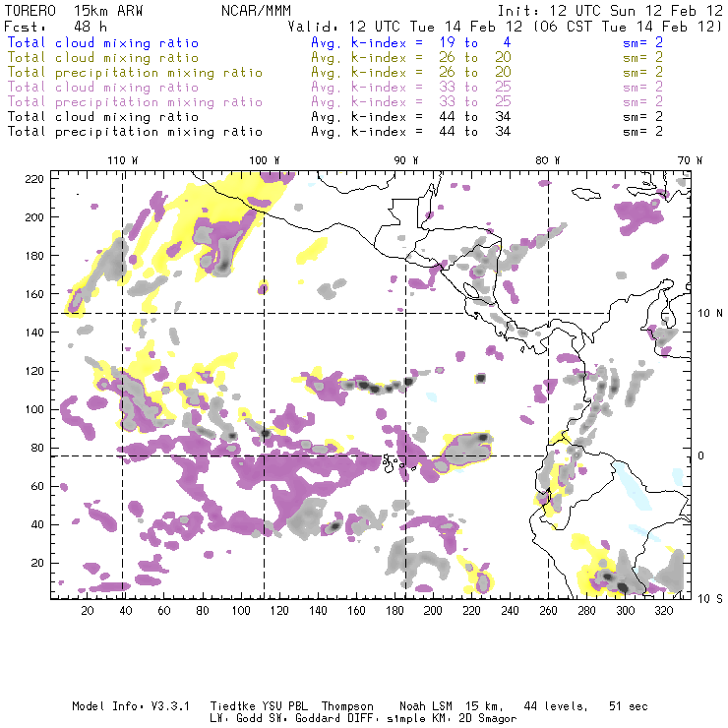Click the blue 'Avg. k-index = 19 to 4' text
This screenshot has width=728, height=728.
click(411, 42)
